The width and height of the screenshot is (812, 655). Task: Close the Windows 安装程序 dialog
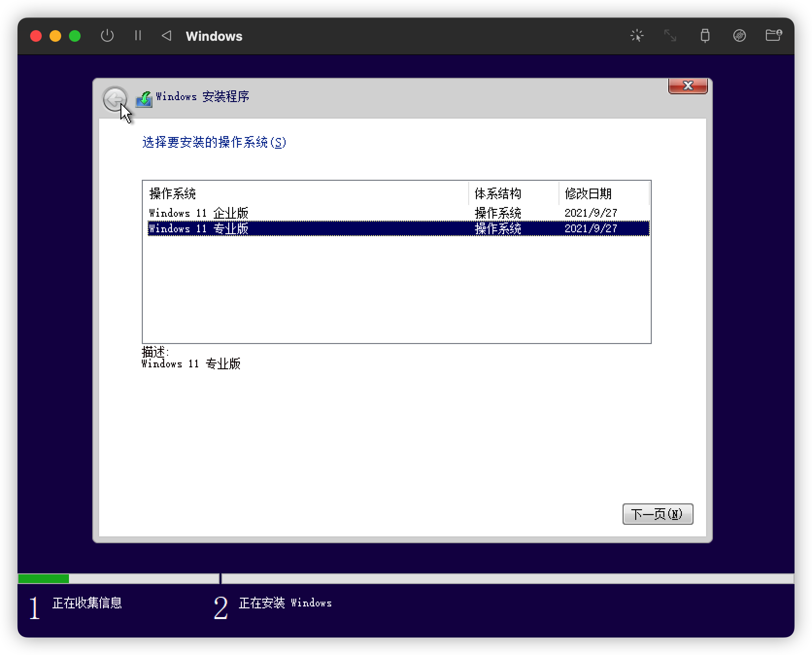[688, 86]
